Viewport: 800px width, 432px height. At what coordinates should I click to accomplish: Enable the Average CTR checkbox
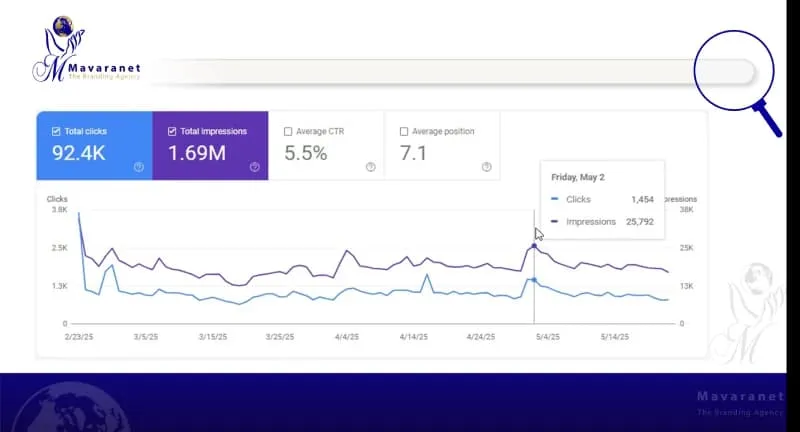288,131
